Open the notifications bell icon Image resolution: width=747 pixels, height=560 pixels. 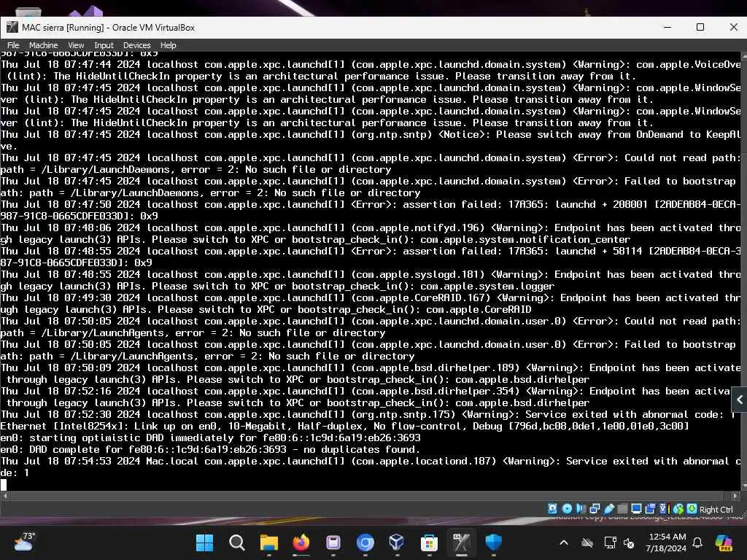(697, 542)
